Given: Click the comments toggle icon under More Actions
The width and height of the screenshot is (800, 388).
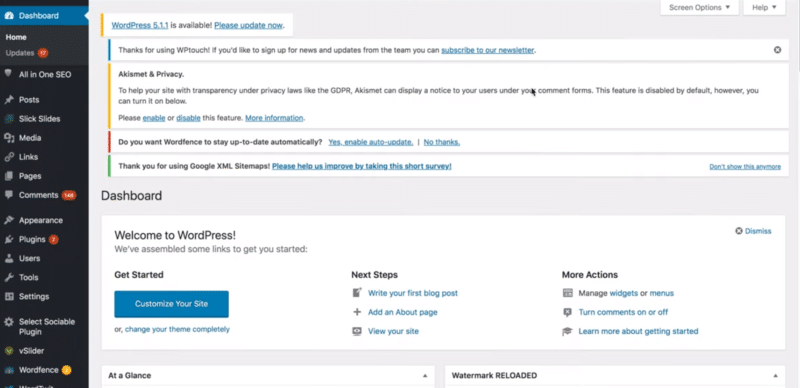Looking at the screenshot, I should pos(567,312).
